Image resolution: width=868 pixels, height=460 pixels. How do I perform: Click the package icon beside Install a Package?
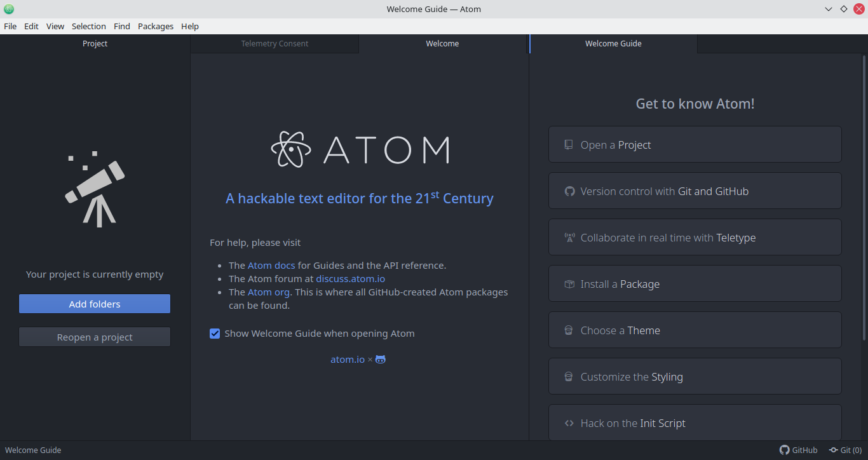pyautogui.click(x=569, y=284)
